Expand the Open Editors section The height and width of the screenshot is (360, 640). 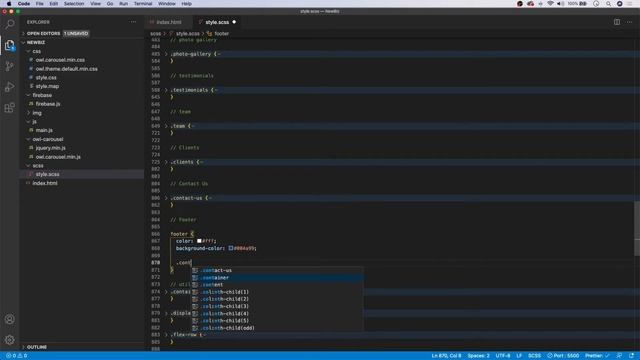pos(43,33)
